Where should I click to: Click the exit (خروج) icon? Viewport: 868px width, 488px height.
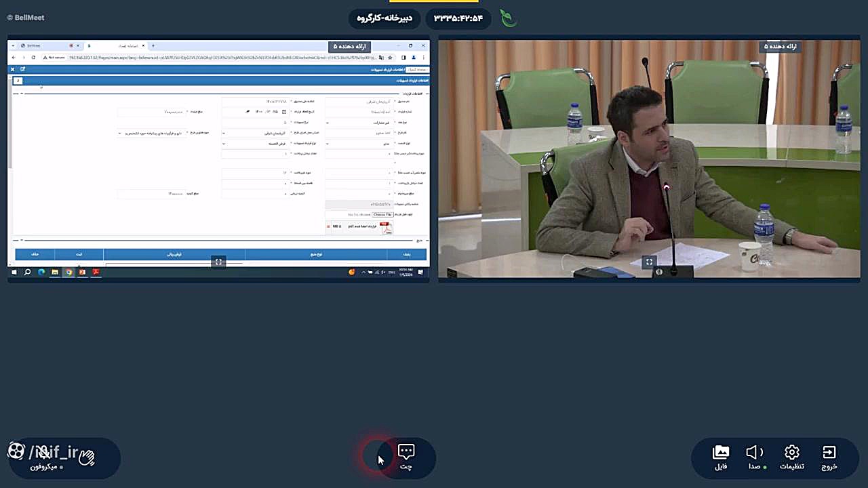point(829,452)
